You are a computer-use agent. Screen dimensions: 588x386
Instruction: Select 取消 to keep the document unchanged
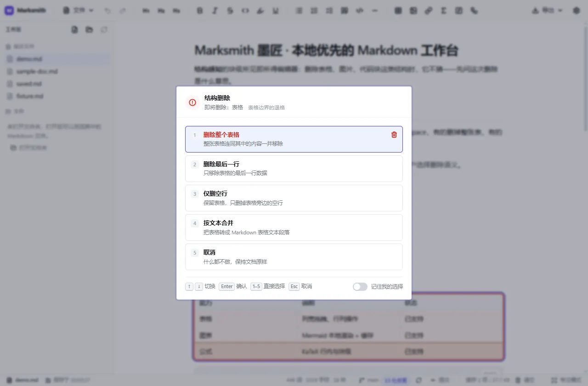[294, 257]
